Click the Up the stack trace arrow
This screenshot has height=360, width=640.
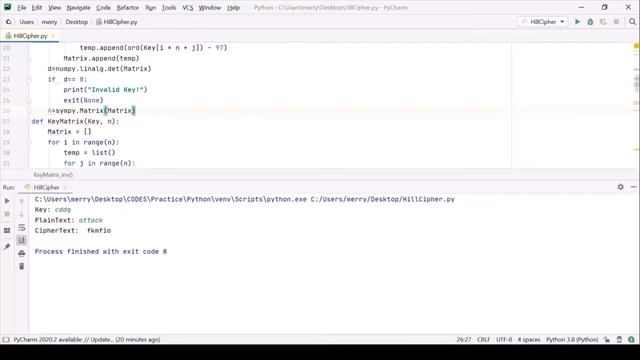tap(22, 201)
